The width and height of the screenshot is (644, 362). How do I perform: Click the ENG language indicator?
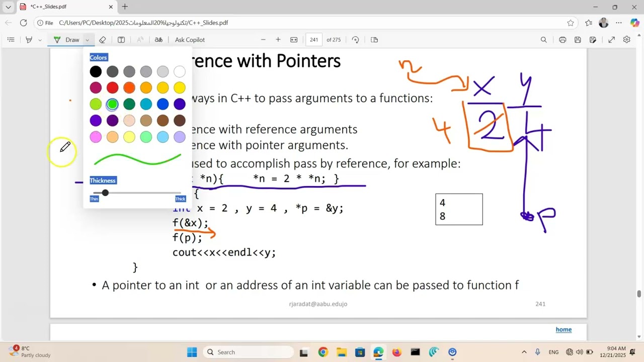(553, 352)
